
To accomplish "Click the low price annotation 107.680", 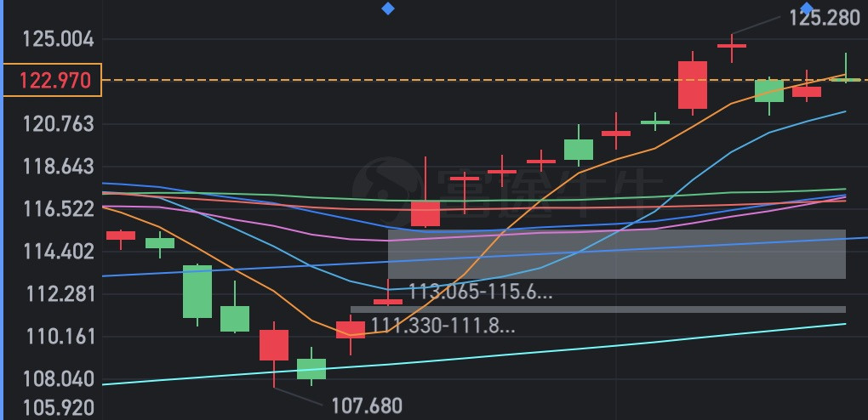I will [x=367, y=406].
